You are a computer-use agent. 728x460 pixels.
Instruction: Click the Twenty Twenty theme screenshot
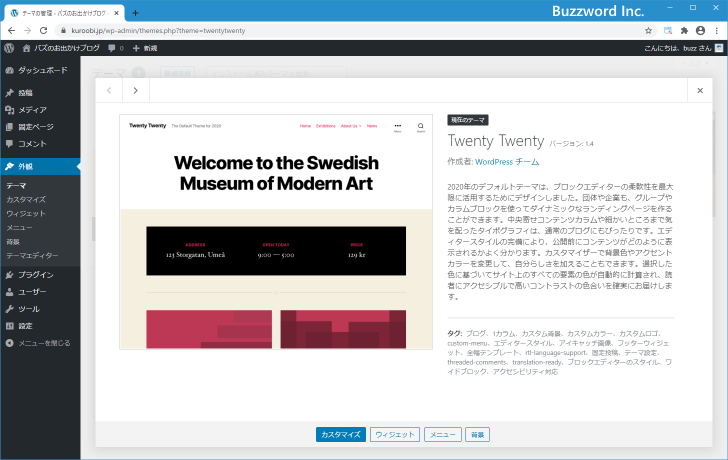(x=276, y=232)
